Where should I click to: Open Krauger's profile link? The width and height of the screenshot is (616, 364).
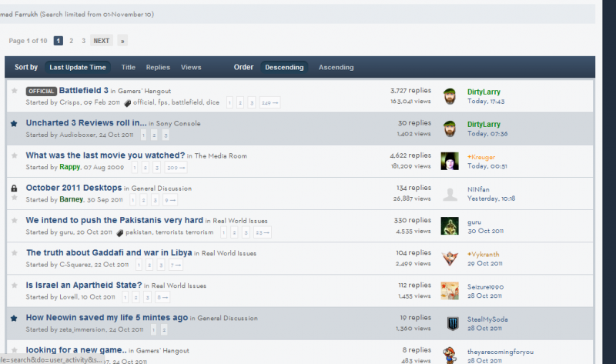(x=481, y=157)
